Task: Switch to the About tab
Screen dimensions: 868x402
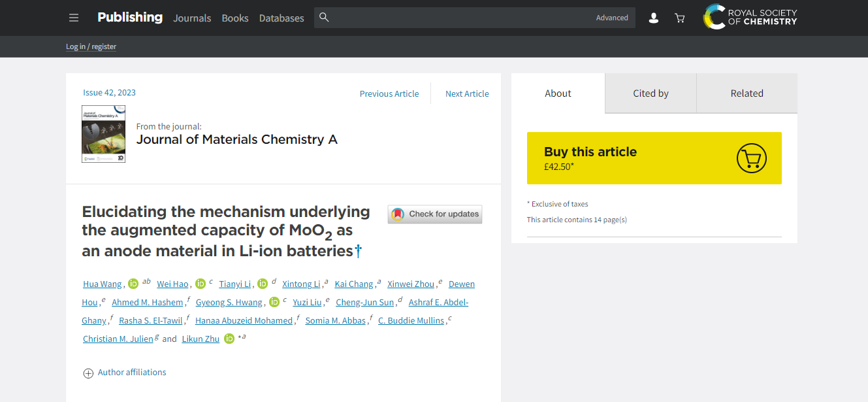Action: [558, 93]
